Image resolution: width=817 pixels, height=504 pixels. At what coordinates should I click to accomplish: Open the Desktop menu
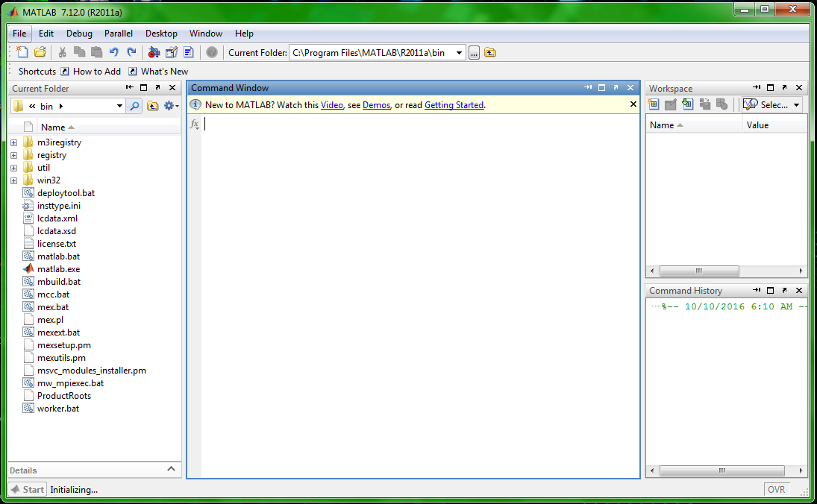[x=161, y=34]
